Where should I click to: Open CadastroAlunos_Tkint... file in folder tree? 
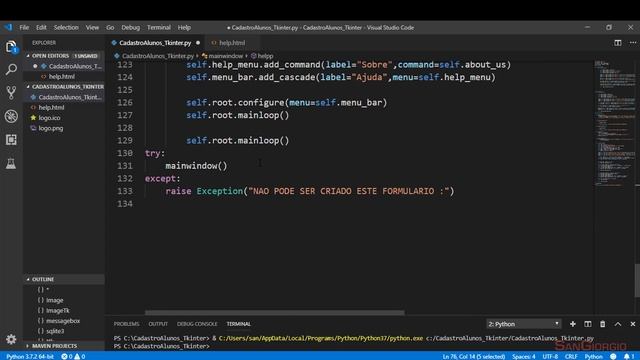[x=65, y=97]
